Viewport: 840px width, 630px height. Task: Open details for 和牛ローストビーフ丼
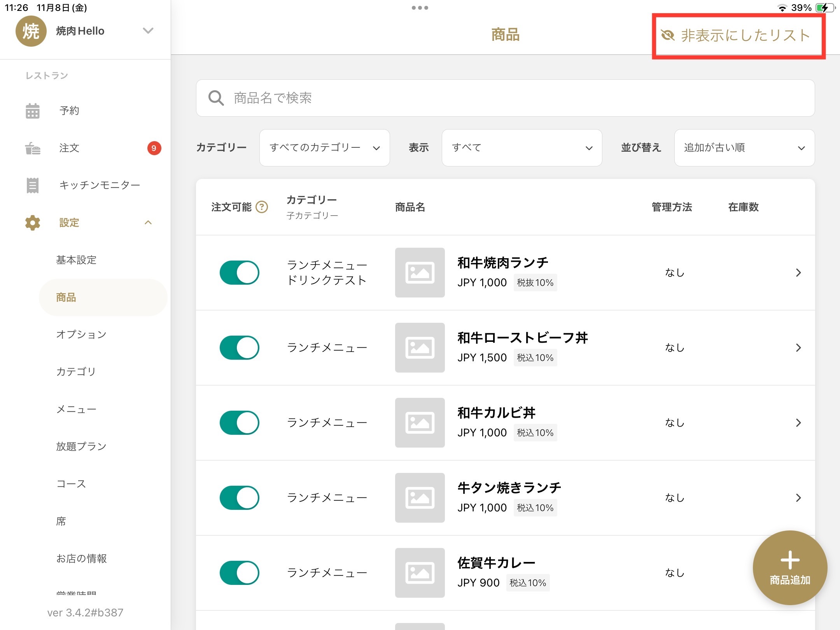(x=798, y=348)
